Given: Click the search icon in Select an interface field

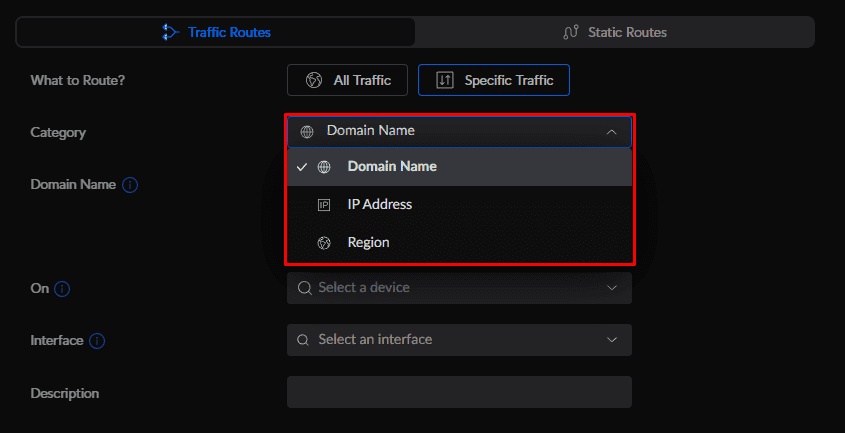Looking at the screenshot, I should click(303, 340).
